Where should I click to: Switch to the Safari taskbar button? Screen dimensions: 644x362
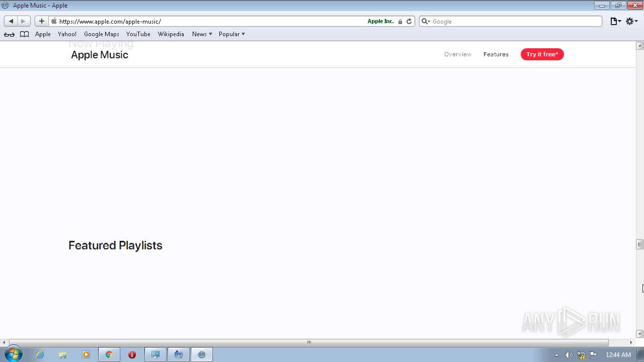202,354
